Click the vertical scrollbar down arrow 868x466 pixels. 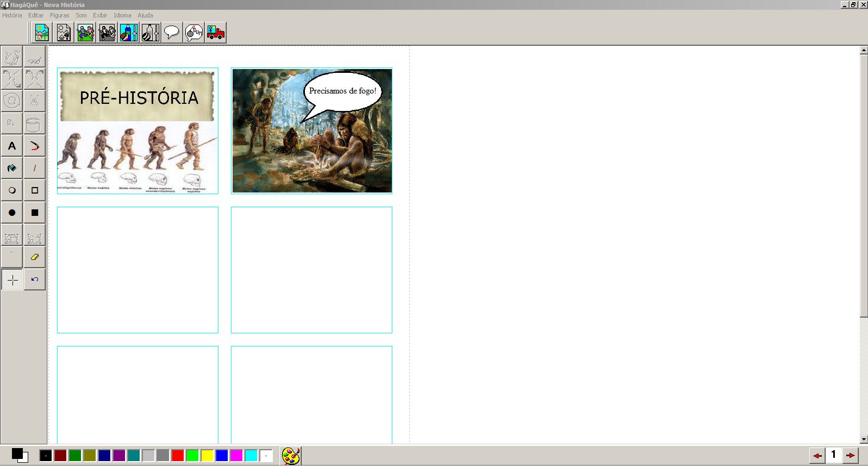[864, 439]
